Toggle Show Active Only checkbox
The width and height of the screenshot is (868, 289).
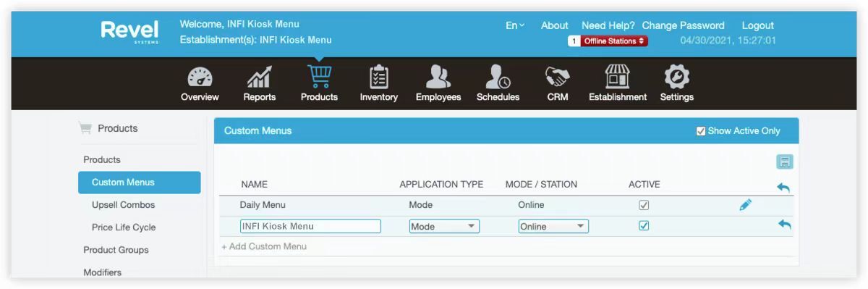click(x=701, y=131)
